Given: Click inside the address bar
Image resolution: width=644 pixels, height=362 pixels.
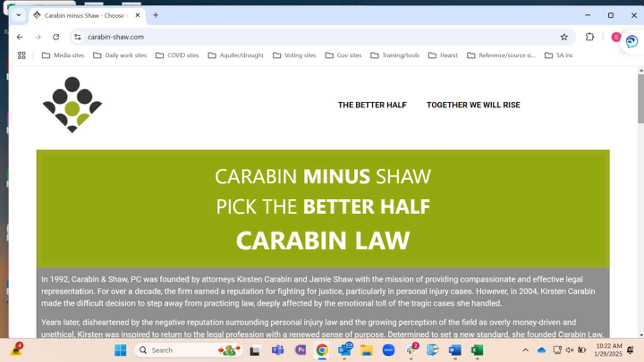Looking at the screenshot, I should [x=235, y=37].
